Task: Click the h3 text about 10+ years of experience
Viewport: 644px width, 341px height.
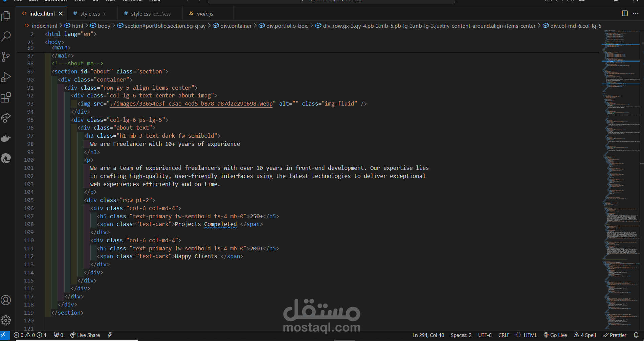Action: click(165, 144)
